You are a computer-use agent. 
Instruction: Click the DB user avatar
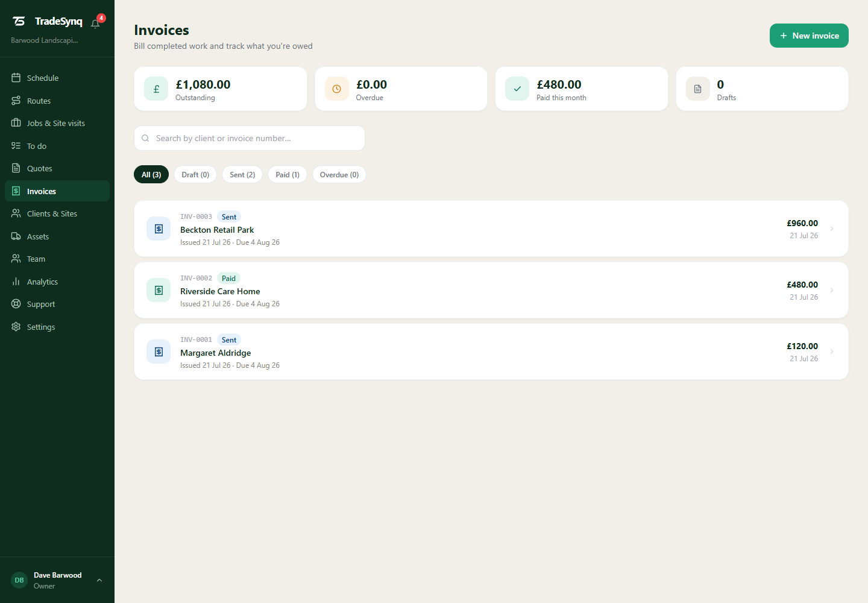[19, 580]
